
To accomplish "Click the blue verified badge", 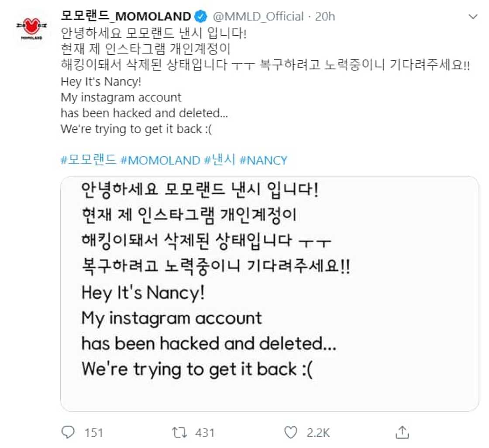I will (x=201, y=17).
